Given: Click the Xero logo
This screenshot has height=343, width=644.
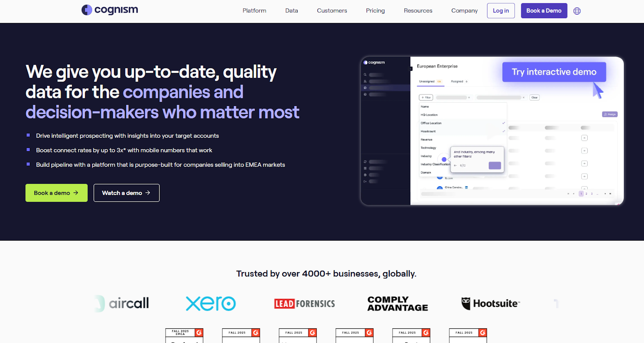Looking at the screenshot, I should coord(211,304).
